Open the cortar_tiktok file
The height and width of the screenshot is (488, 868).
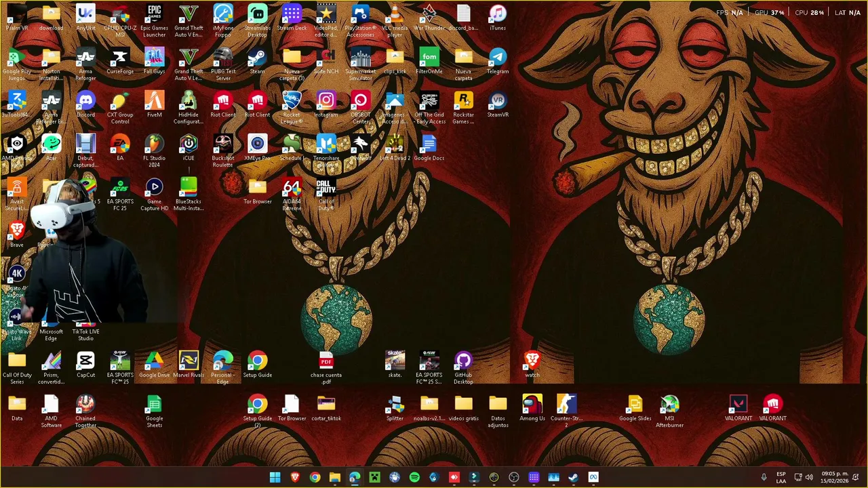(x=326, y=409)
